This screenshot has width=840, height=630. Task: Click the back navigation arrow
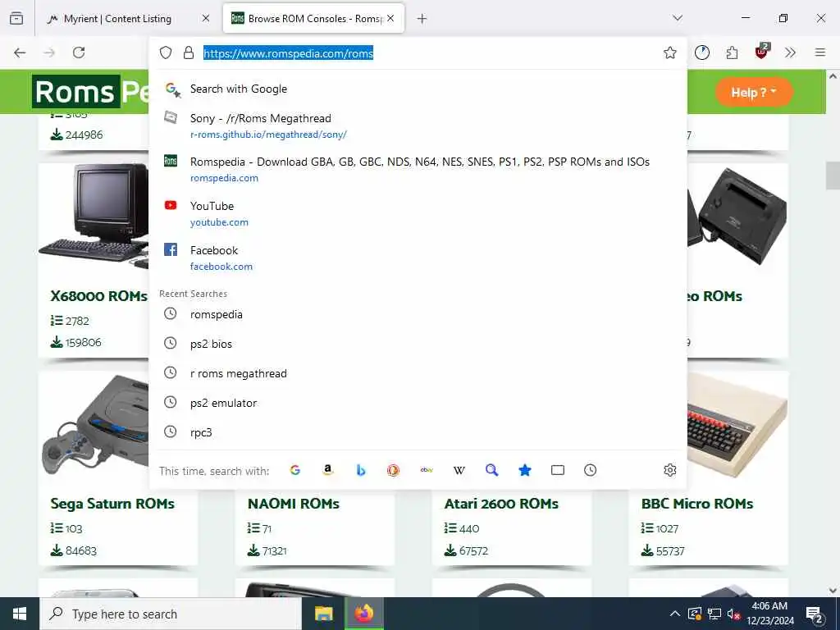click(20, 52)
